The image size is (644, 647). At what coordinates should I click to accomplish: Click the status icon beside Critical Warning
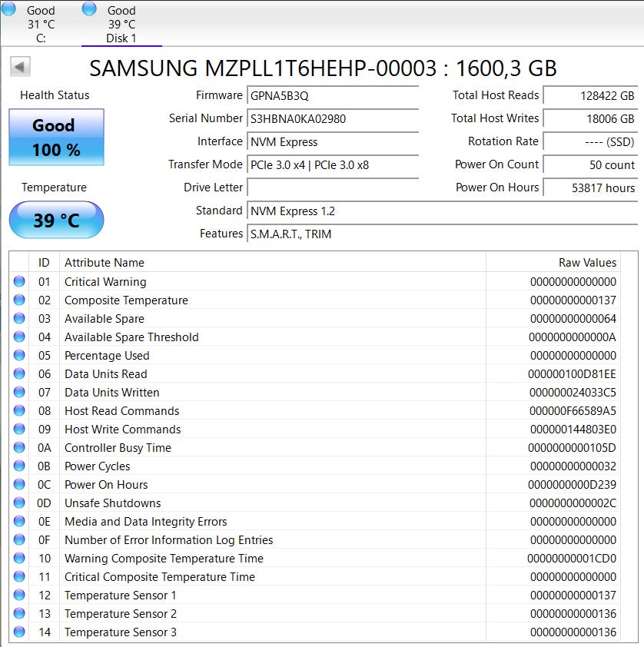point(19,282)
